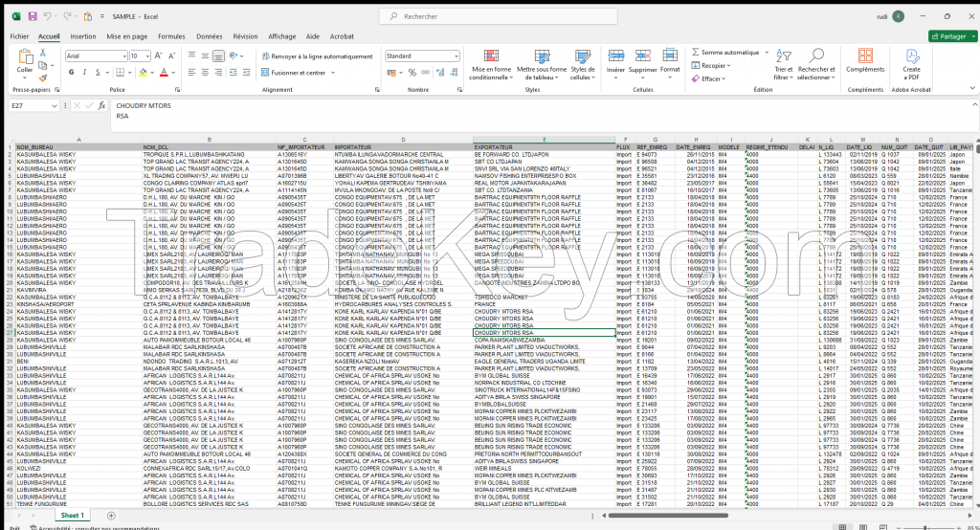Toggle underline S formatting

pos(99,73)
